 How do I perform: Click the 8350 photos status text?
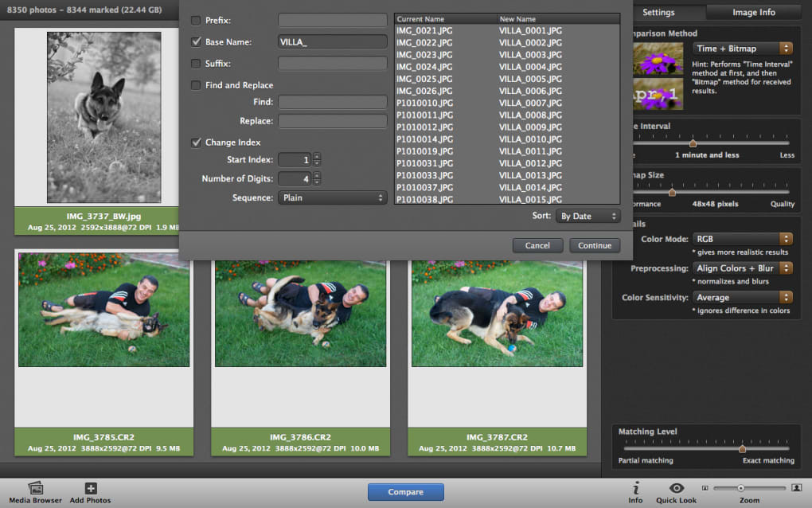[x=84, y=10]
